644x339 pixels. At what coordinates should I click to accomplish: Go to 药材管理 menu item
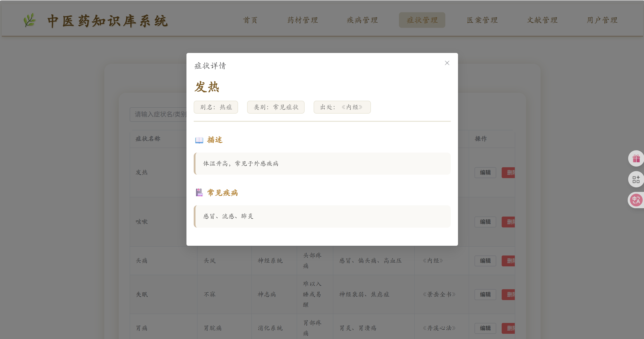(303, 20)
